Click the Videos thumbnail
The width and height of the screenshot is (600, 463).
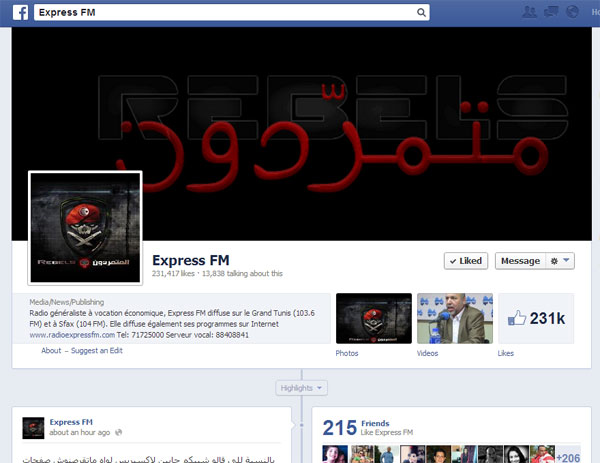(455, 318)
